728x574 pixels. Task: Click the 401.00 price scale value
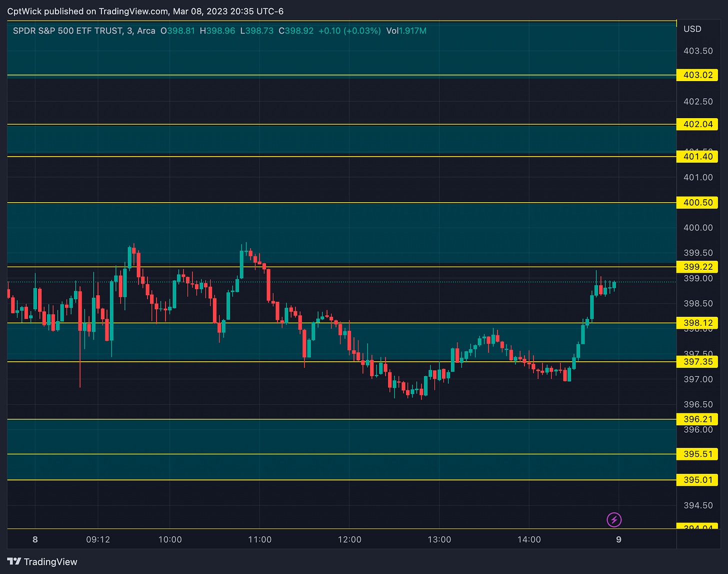pyautogui.click(x=698, y=177)
